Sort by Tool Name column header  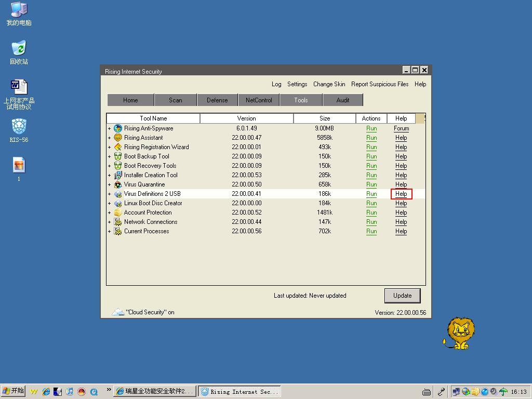click(153, 118)
